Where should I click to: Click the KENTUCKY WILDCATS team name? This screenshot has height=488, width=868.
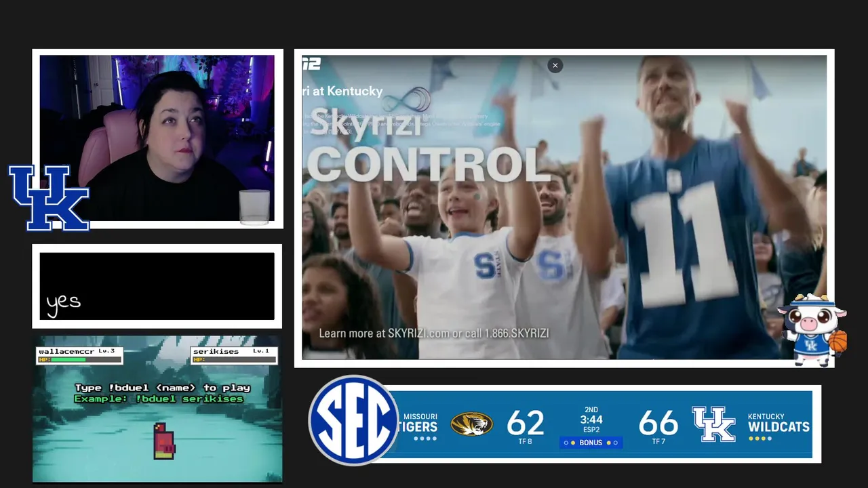(778, 423)
